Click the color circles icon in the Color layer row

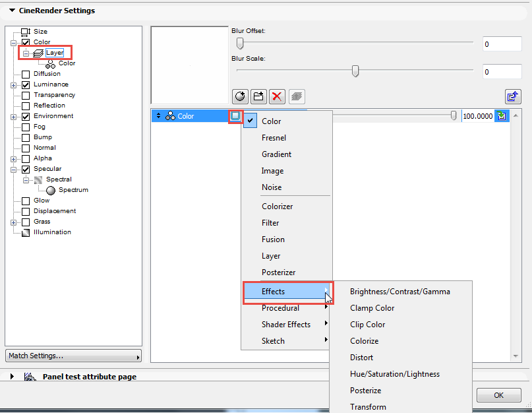(170, 116)
